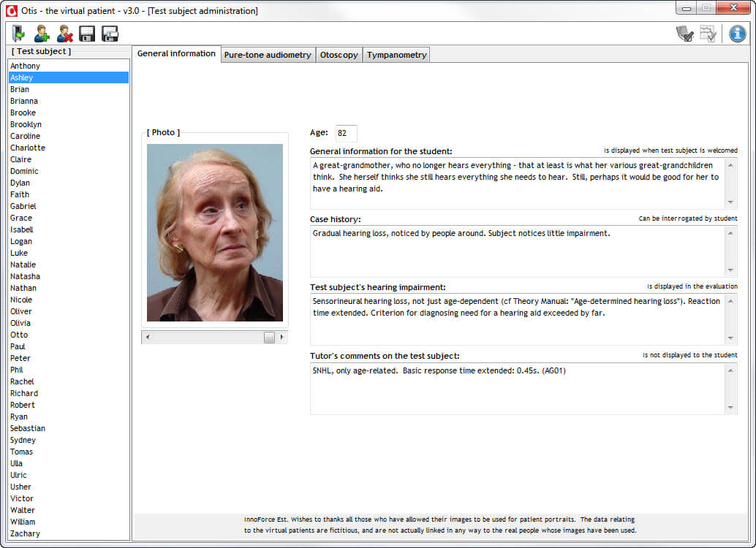Click the left arrow of the photo scrollbar
The width and height of the screenshot is (756, 548).
[148, 337]
